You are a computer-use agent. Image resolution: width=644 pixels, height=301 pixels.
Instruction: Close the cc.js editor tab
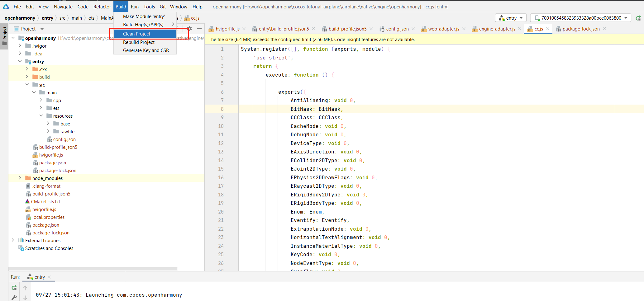548,29
